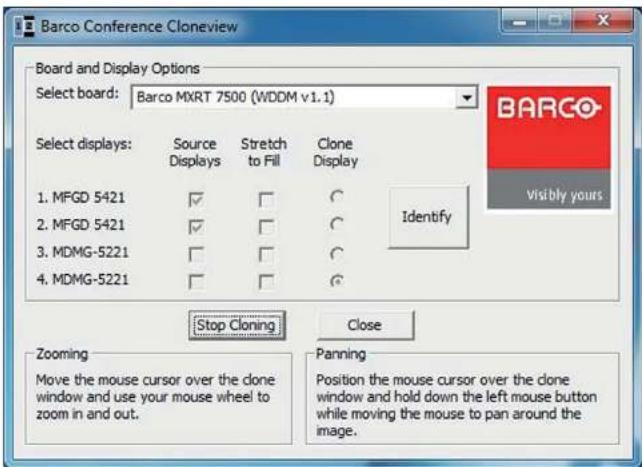This screenshot has width=642, height=467.
Task: Click the '3. MDMG-5221' display label
Action: tap(83, 252)
